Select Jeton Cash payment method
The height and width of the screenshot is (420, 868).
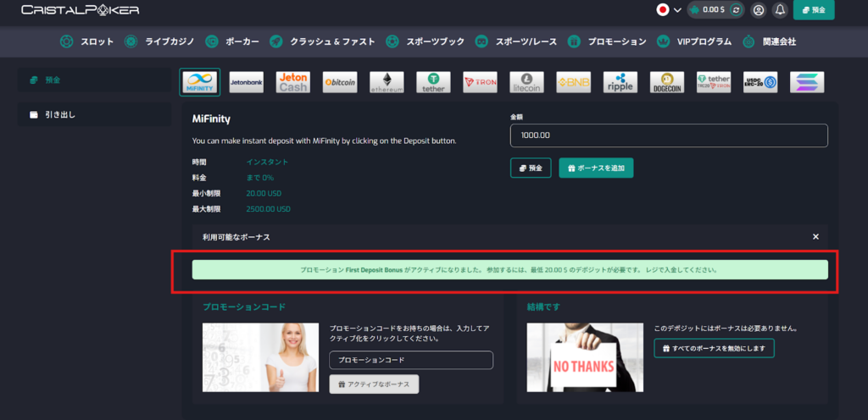click(292, 82)
